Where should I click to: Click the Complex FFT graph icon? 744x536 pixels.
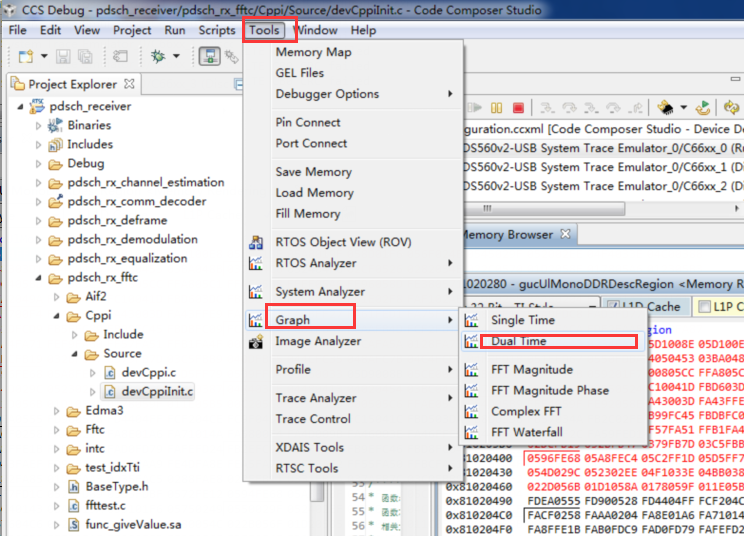tap(471, 411)
